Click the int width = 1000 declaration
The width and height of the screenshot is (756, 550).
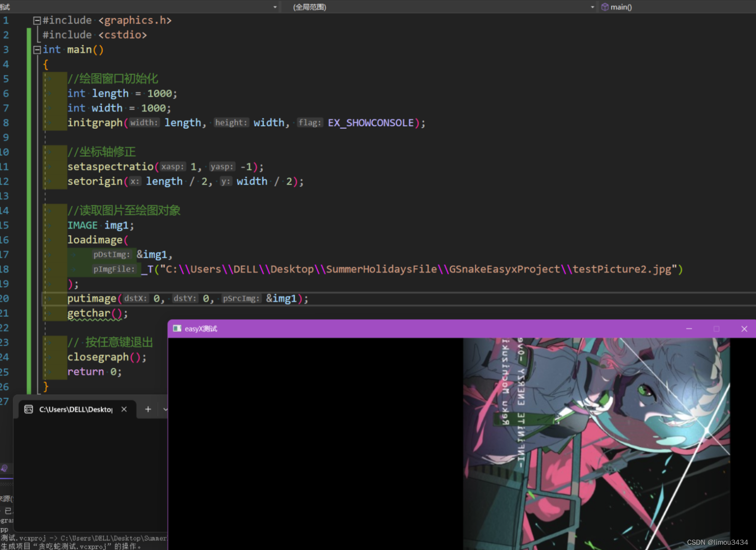click(119, 108)
